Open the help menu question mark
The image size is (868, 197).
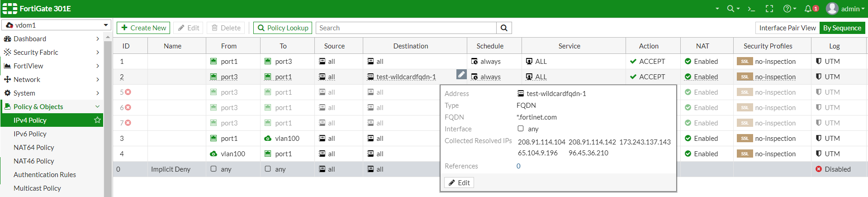tap(787, 9)
